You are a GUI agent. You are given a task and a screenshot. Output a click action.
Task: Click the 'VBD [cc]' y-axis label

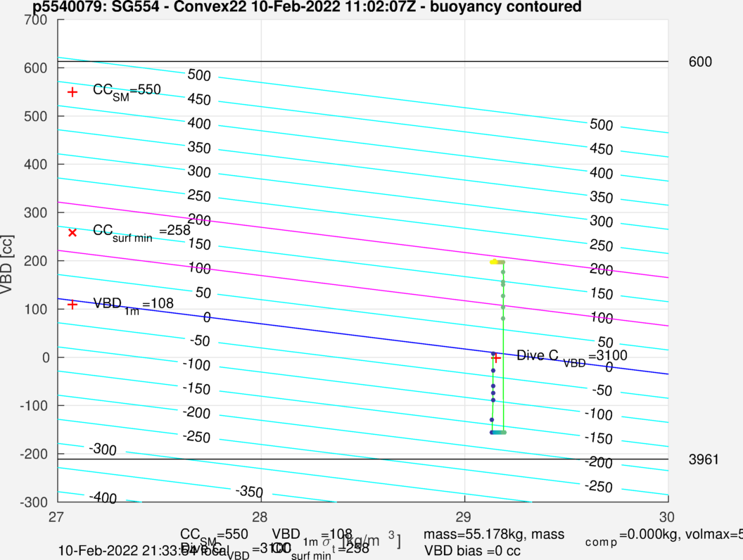coord(6,265)
